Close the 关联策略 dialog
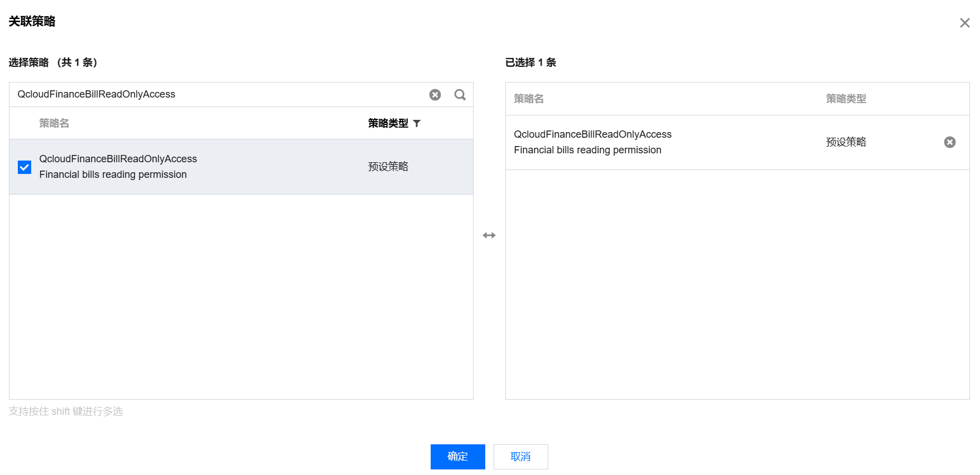Image resolution: width=980 pixels, height=475 pixels. tap(964, 23)
